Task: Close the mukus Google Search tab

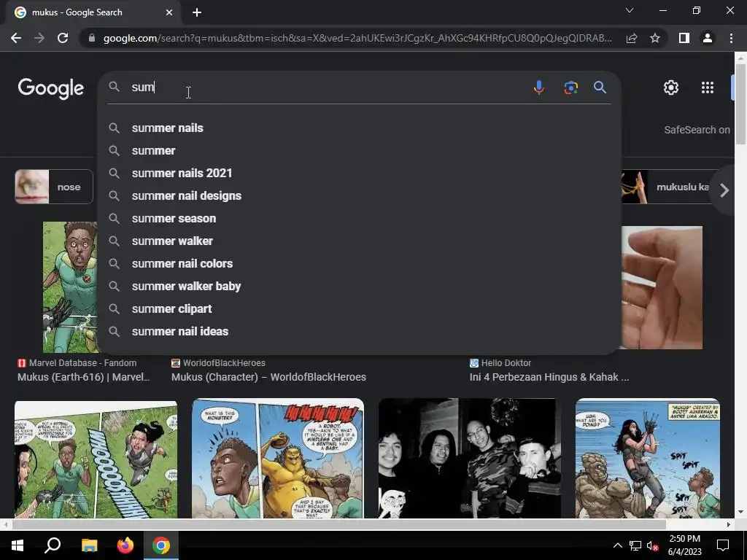Action: coord(169,12)
